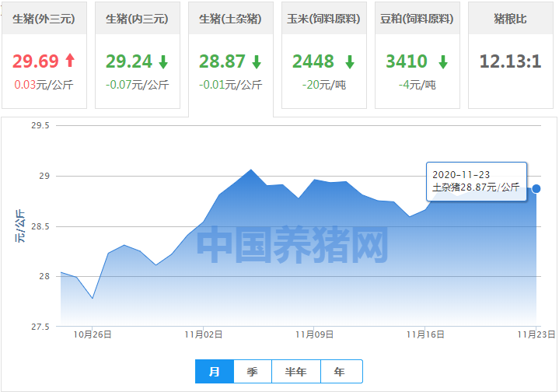The height and width of the screenshot is (392, 559).
Task: Switch chart range to 季
Action: (x=253, y=371)
